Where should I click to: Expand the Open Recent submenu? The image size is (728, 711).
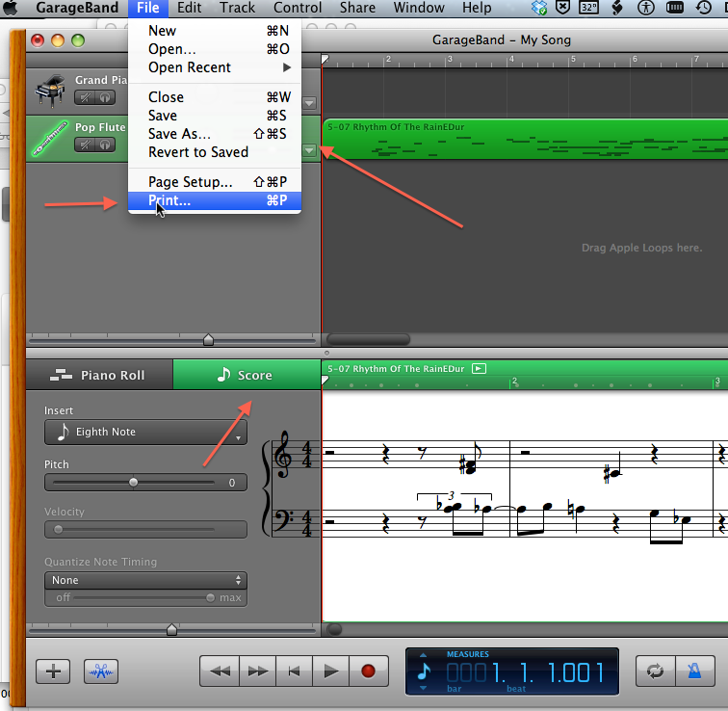pyautogui.click(x=215, y=67)
